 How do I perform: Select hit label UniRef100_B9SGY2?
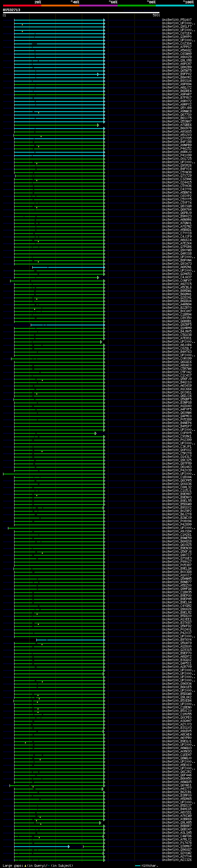177,507
